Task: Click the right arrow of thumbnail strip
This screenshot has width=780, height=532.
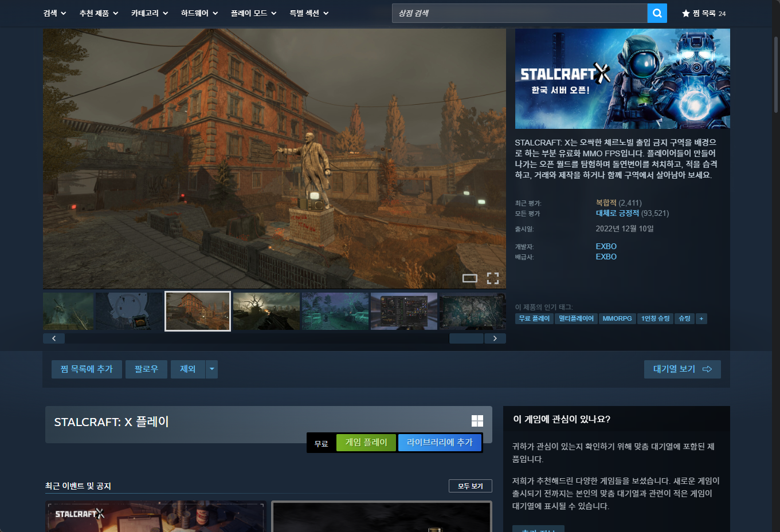Action: click(x=495, y=338)
